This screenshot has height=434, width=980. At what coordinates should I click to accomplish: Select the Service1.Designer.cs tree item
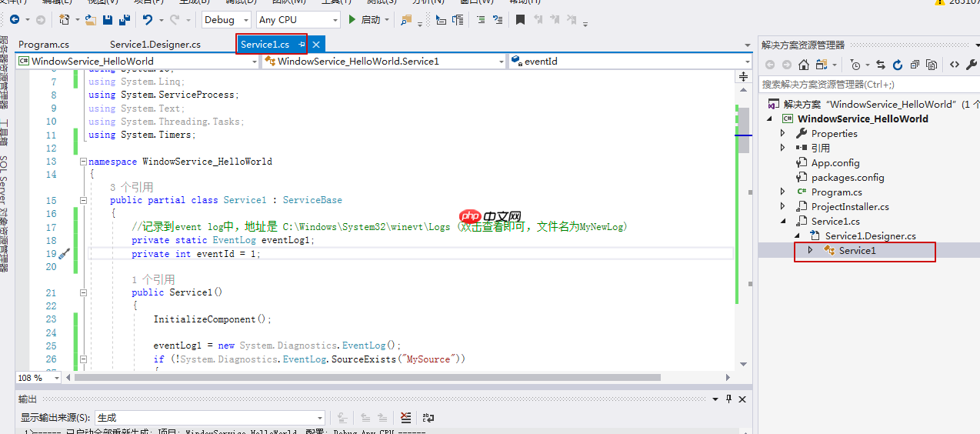coord(870,235)
